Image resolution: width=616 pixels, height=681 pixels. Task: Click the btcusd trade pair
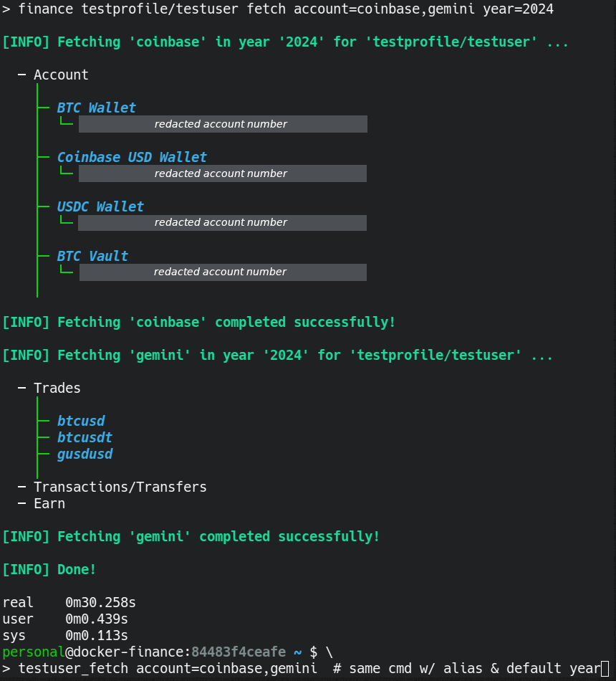pyautogui.click(x=81, y=421)
